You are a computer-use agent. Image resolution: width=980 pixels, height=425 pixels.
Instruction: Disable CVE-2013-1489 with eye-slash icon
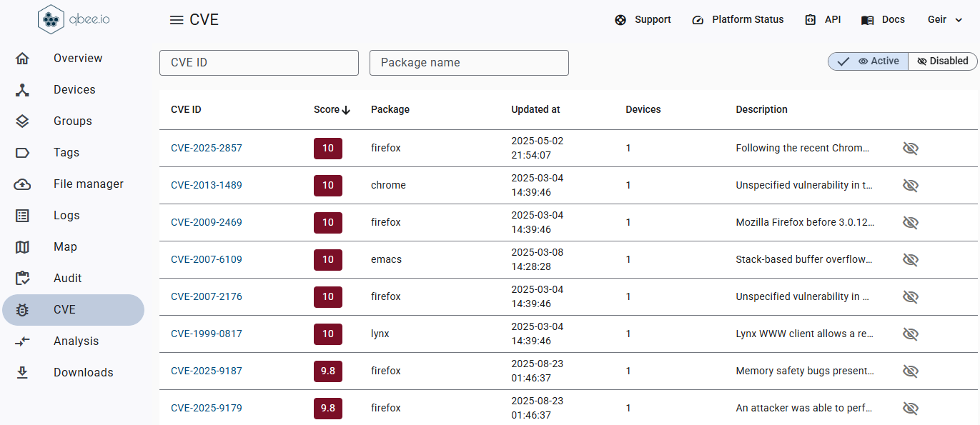pos(910,186)
